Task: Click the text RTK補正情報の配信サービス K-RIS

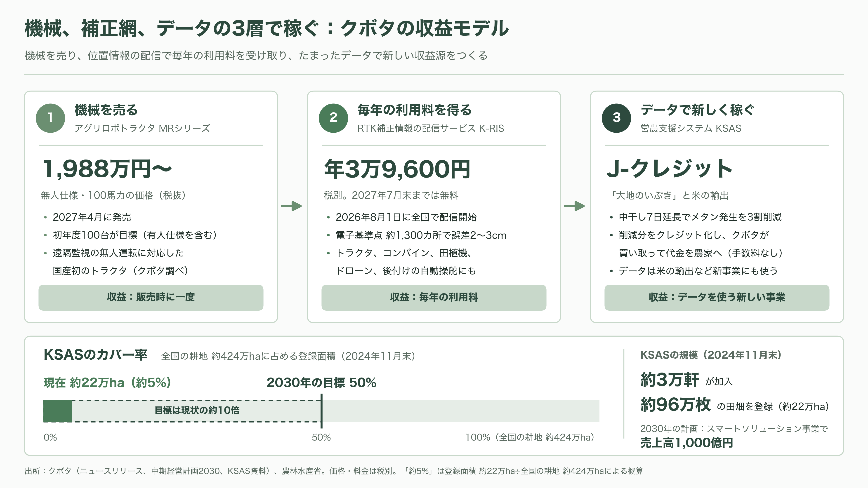Action: (431, 128)
